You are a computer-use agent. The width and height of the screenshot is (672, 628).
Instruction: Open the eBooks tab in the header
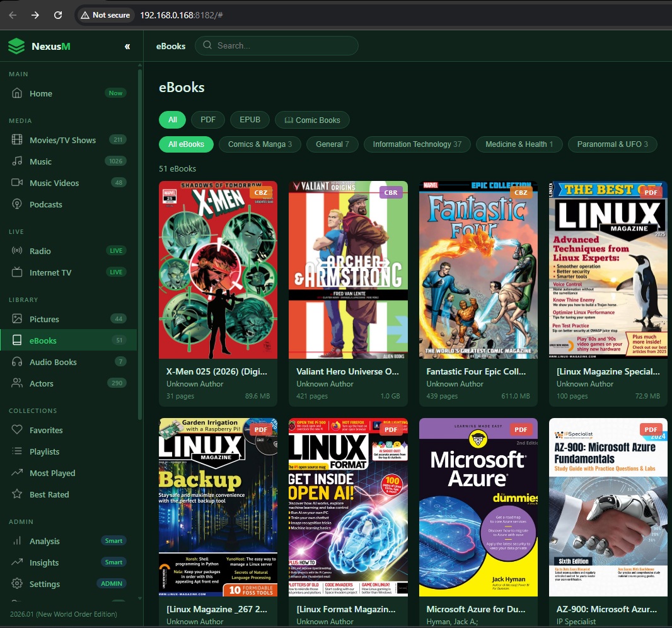(x=170, y=46)
